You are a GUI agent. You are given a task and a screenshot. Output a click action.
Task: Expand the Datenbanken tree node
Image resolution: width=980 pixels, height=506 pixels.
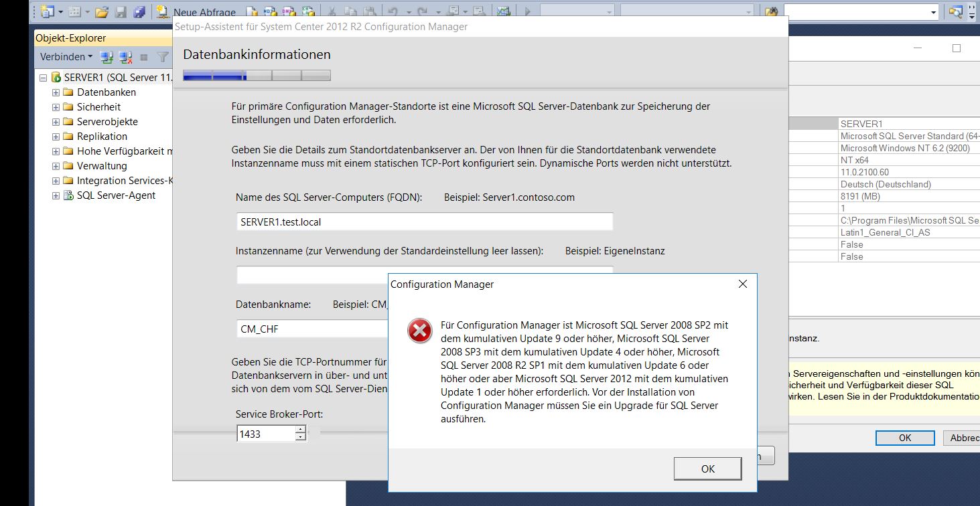(56, 92)
